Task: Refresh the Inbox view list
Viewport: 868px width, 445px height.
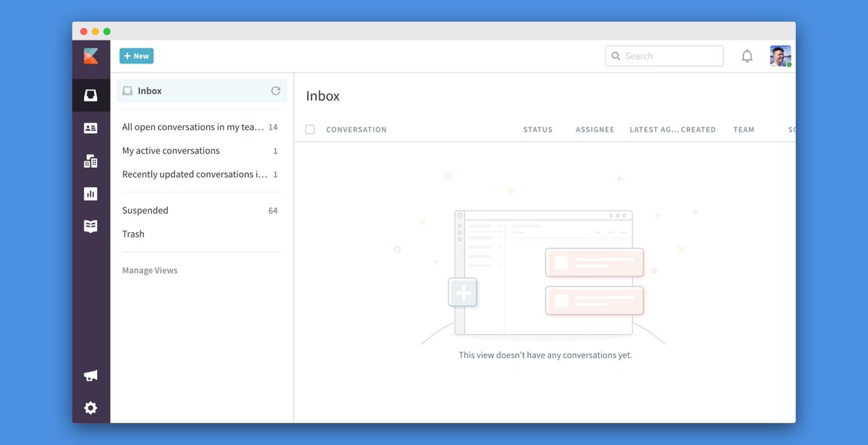Action: (276, 91)
